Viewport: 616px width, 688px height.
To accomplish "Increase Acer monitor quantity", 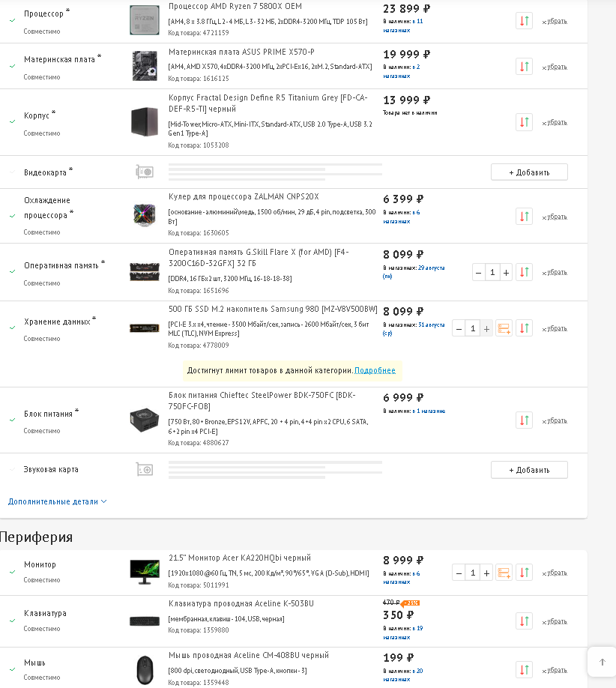I will [486, 573].
